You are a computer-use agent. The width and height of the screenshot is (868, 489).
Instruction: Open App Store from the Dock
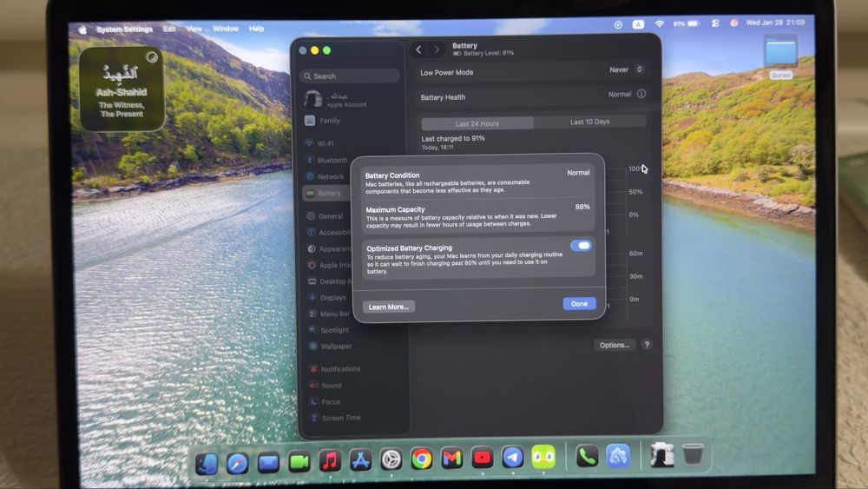coord(360,460)
